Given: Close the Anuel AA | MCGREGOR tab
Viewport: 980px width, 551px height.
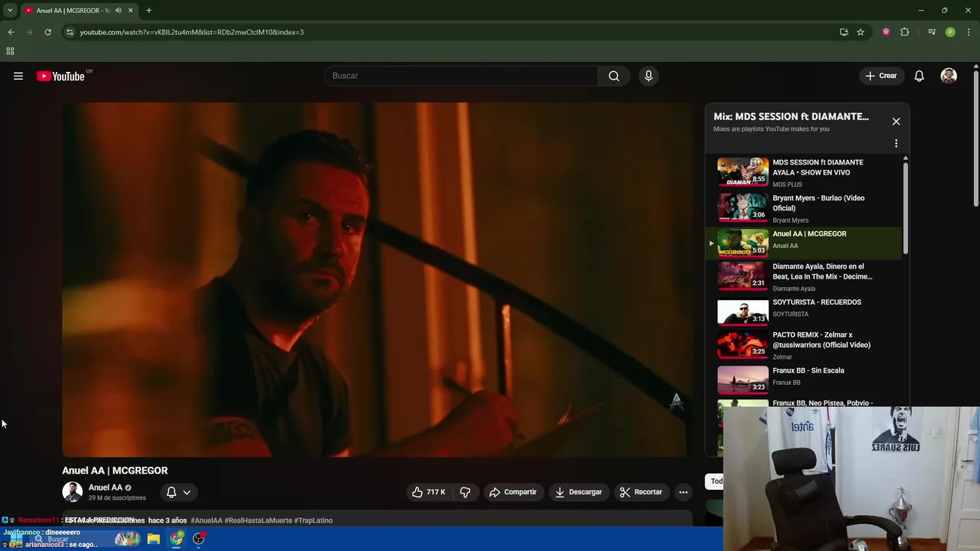Looking at the screenshot, I should click(131, 11).
